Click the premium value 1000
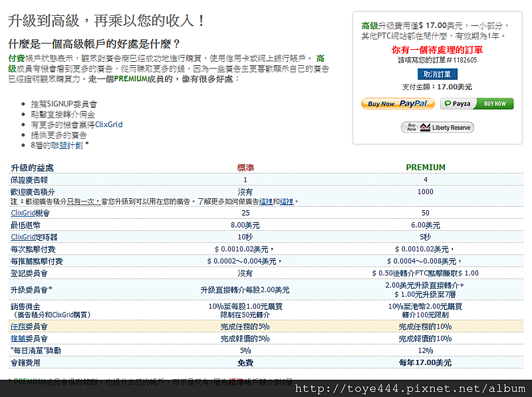The image size is (532, 397). (x=426, y=192)
